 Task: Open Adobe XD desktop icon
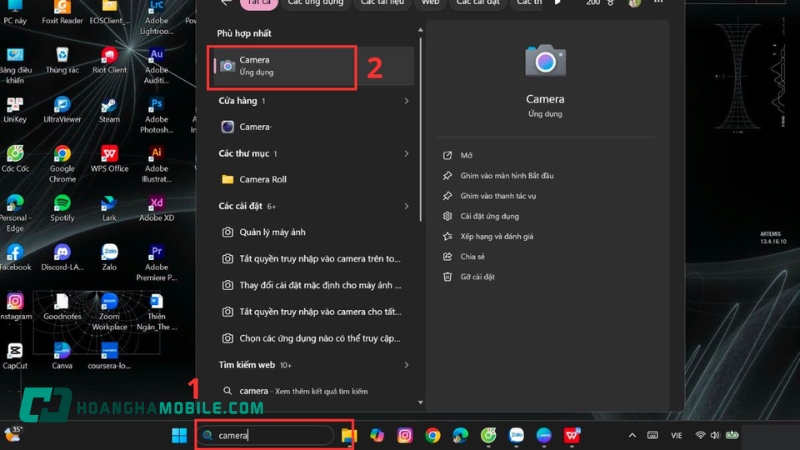(x=156, y=208)
